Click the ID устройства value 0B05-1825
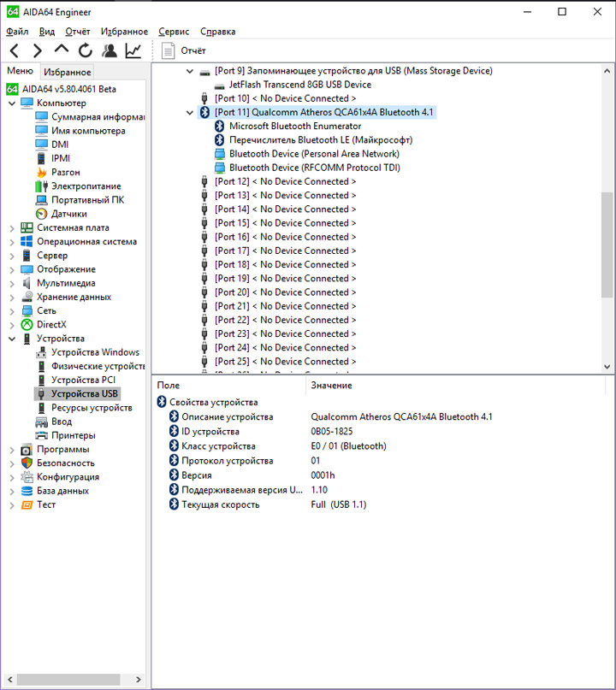This screenshot has height=690, width=616. tap(332, 431)
